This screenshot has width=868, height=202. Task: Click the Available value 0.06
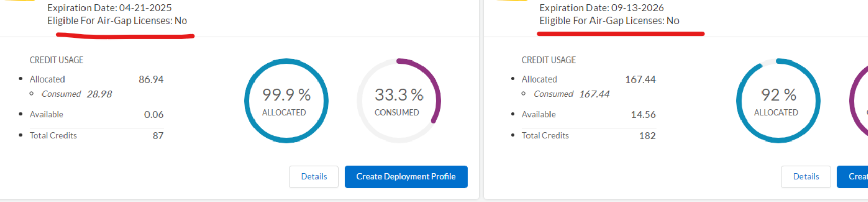(x=154, y=115)
